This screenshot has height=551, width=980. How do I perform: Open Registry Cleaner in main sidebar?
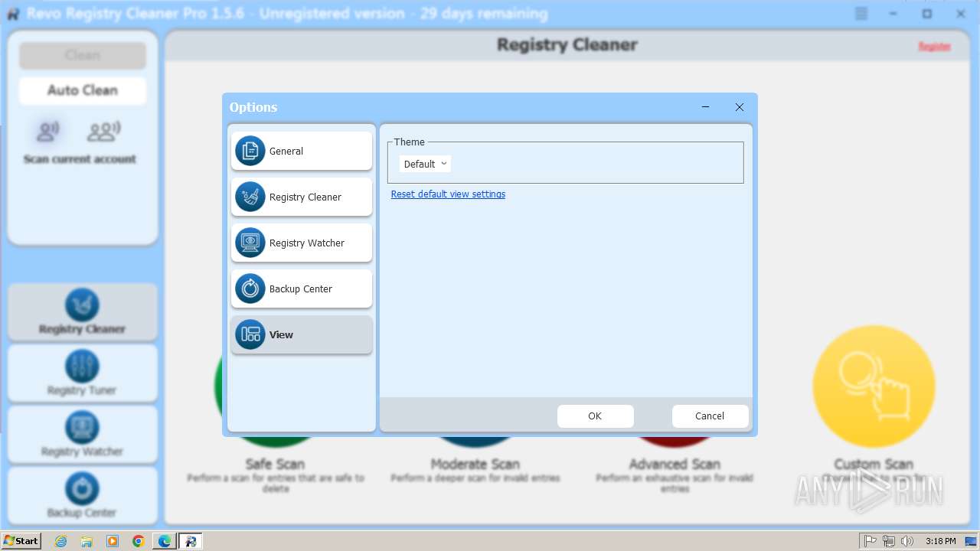pyautogui.click(x=83, y=312)
